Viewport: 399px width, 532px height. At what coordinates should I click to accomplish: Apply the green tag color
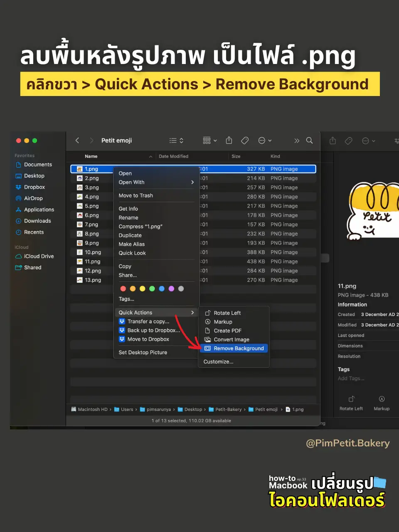(152, 288)
